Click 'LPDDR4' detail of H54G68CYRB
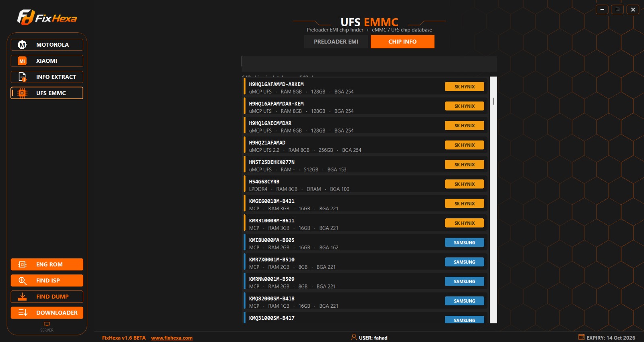The height and width of the screenshot is (342, 644). [258, 189]
